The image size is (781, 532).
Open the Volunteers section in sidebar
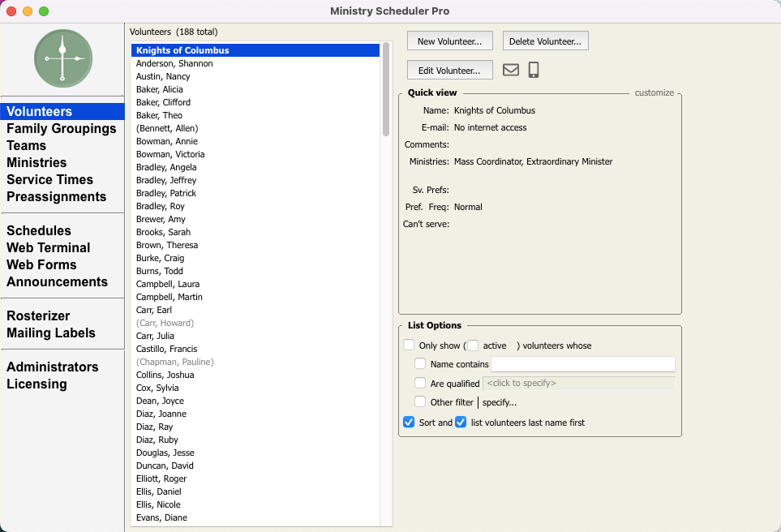(x=62, y=111)
